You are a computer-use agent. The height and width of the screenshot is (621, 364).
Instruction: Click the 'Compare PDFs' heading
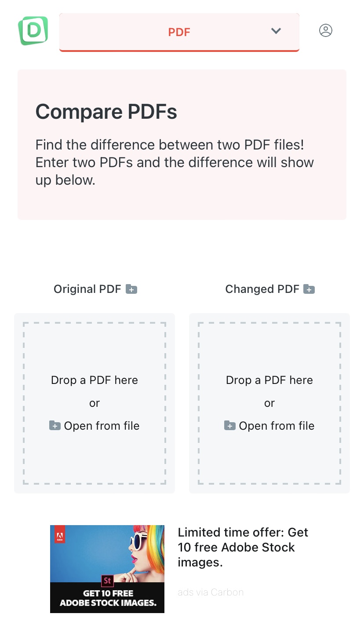click(106, 112)
